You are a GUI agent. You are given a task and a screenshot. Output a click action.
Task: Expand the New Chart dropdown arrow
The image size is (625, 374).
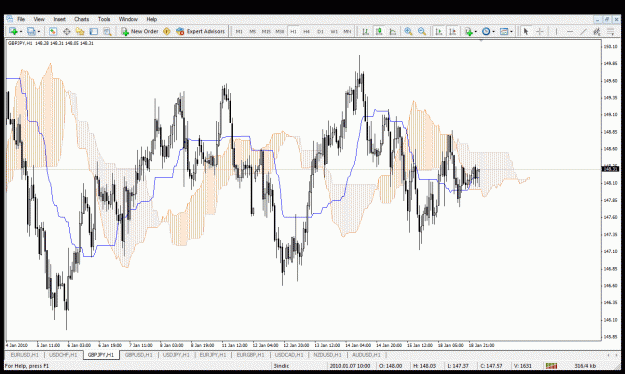[x=20, y=31]
